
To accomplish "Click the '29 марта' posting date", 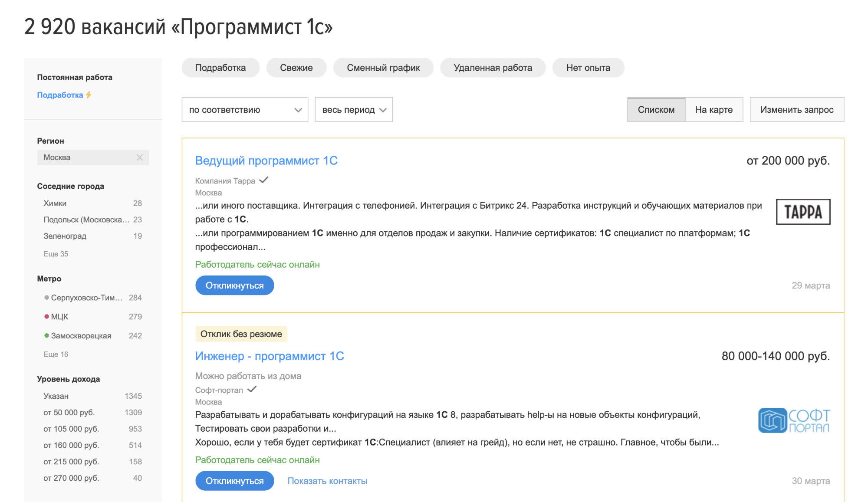I will coord(811,285).
